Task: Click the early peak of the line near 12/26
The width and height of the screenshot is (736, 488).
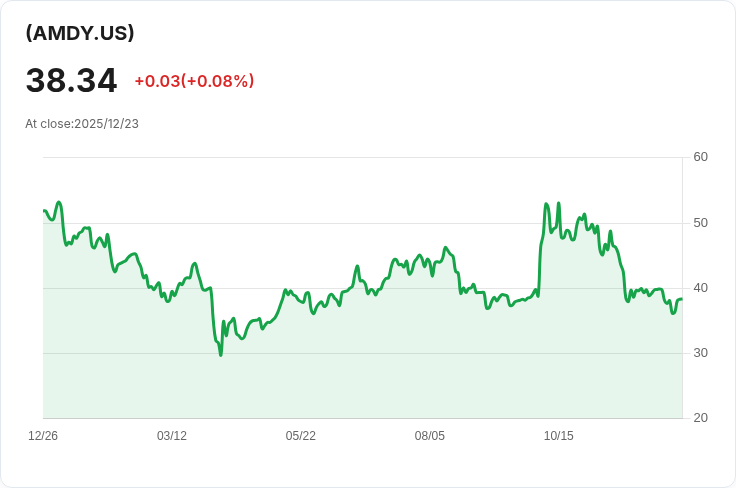Action: coord(59,202)
